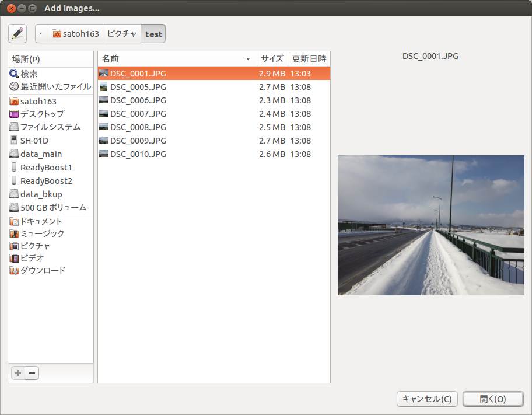Select the file name DSC_0005.JPG
Image resolution: width=532 pixels, height=415 pixels.
(x=138, y=87)
